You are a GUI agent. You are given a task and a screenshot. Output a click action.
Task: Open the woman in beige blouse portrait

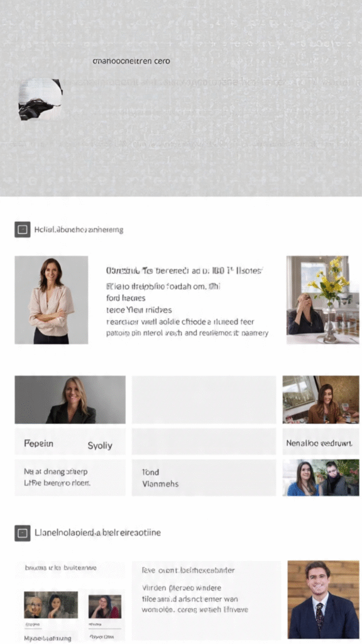point(52,300)
